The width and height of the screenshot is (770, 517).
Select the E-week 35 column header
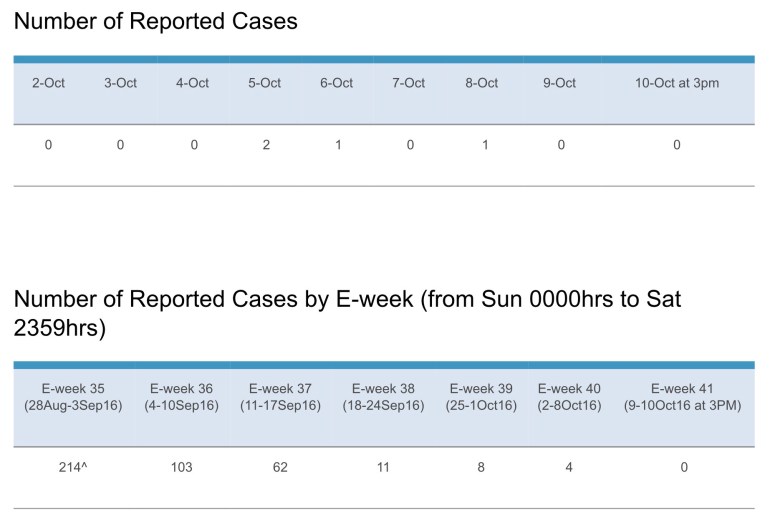[x=76, y=397]
